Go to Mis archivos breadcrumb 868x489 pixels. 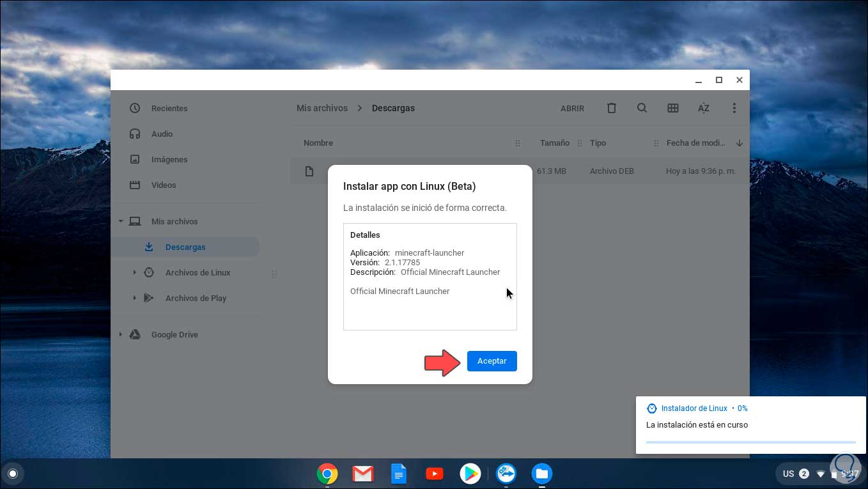point(322,108)
